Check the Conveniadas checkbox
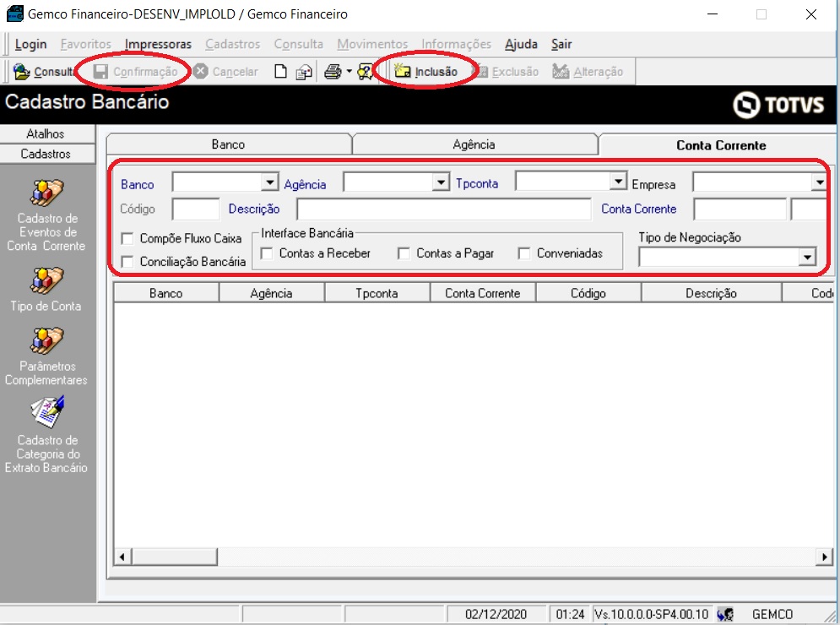The width and height of the screenshot is (840, 625). tap(524, 253)
